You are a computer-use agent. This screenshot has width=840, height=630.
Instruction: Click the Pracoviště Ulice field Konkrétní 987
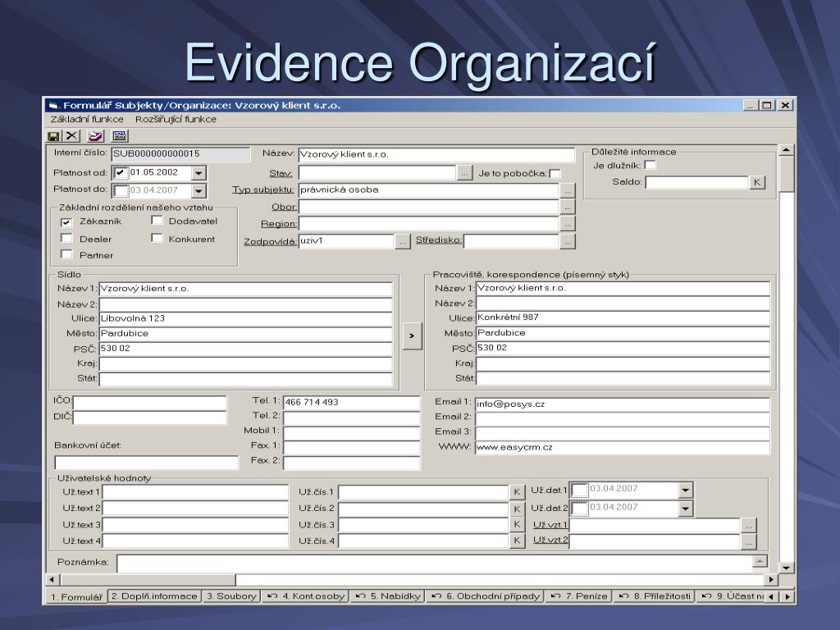[x=623, y=317]
